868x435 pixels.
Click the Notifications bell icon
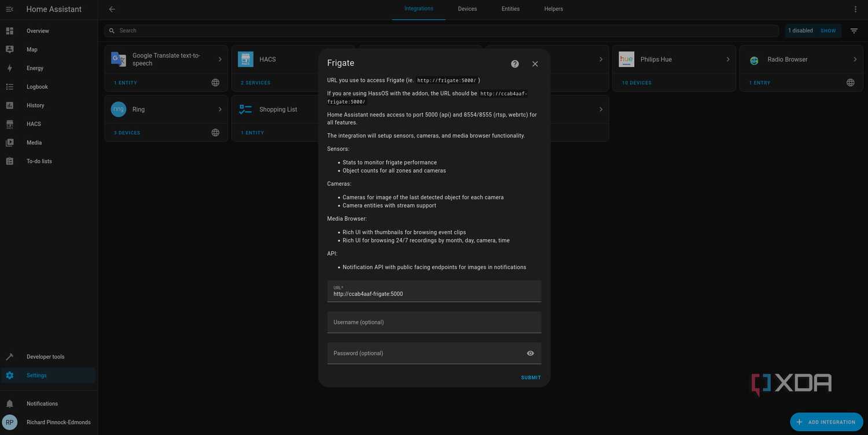tap(9, 404)
